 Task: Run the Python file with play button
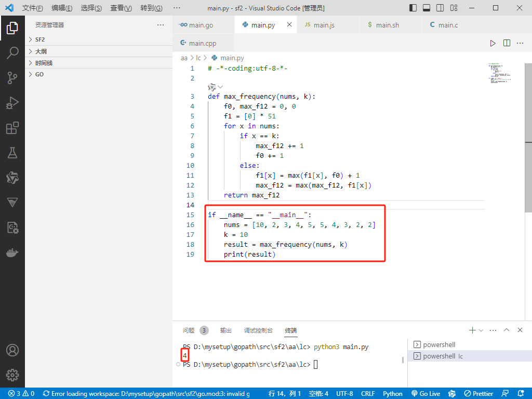pos(493,43)
